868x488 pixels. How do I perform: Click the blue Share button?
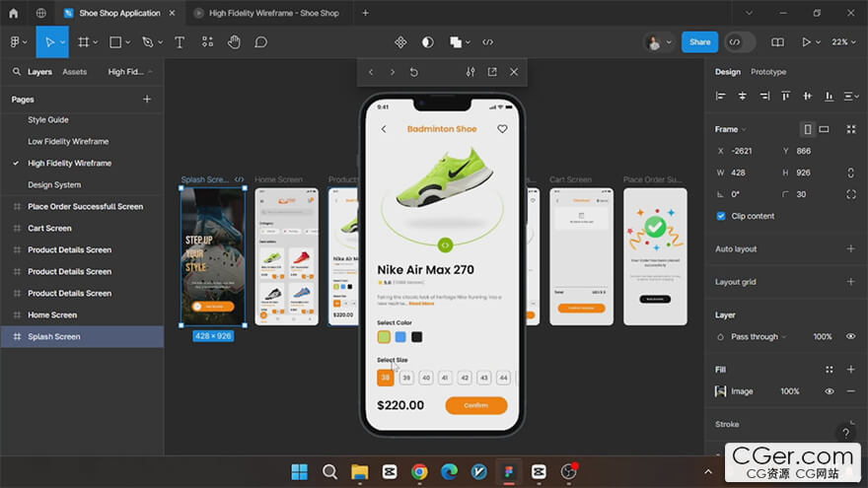[x=699, y=42]
